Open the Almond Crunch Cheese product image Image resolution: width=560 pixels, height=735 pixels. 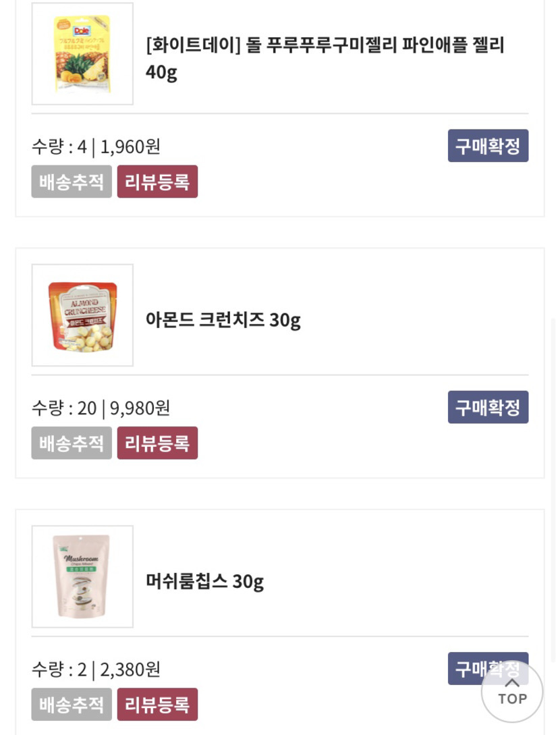point(82,315)
